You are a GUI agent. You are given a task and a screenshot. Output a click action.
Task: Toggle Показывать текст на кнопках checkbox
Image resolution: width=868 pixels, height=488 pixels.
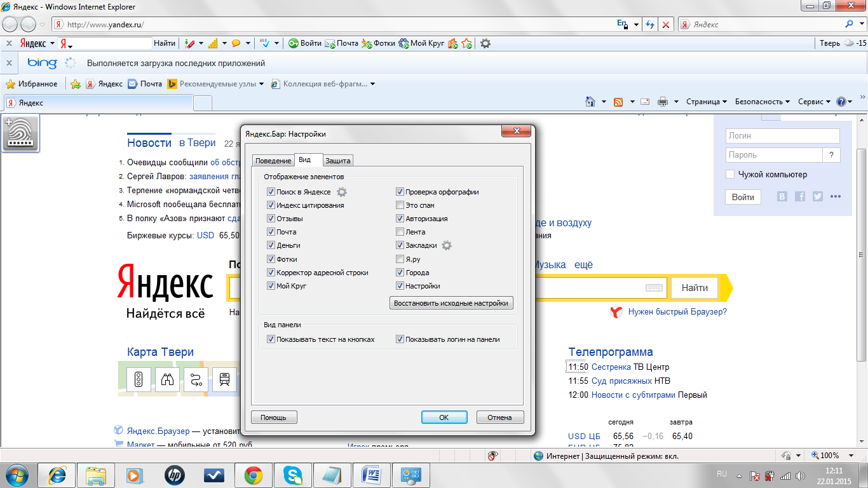coord(271,339)
